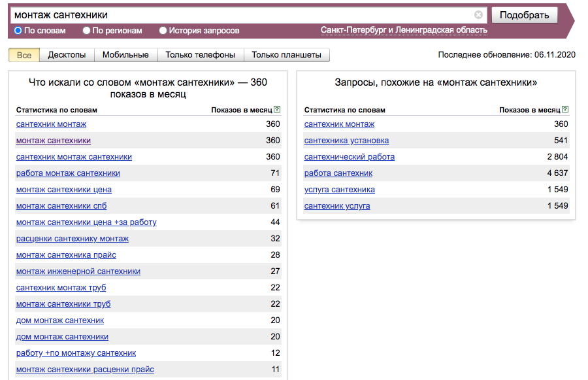Switch to the 'Мобильные' tab
Image resolution: width=588 pixels, height=380 pixels.
125,55
